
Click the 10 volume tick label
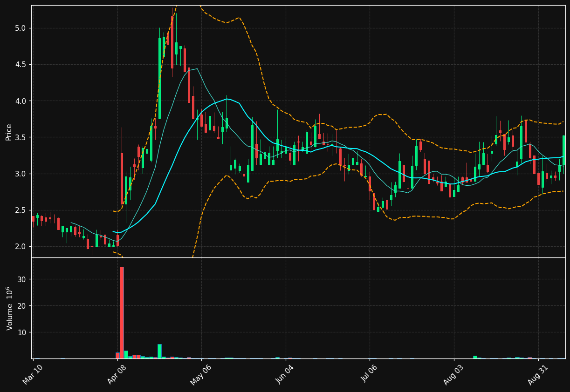22,332
